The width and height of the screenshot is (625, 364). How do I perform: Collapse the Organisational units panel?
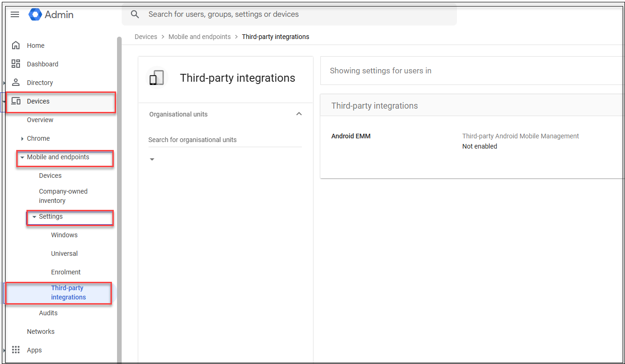coord(299,114)
